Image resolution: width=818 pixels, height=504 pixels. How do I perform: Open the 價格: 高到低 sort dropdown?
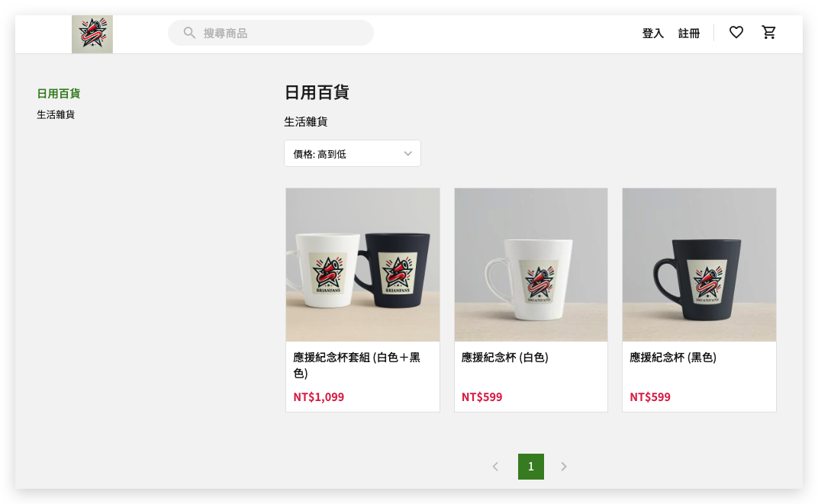point(352,153)
